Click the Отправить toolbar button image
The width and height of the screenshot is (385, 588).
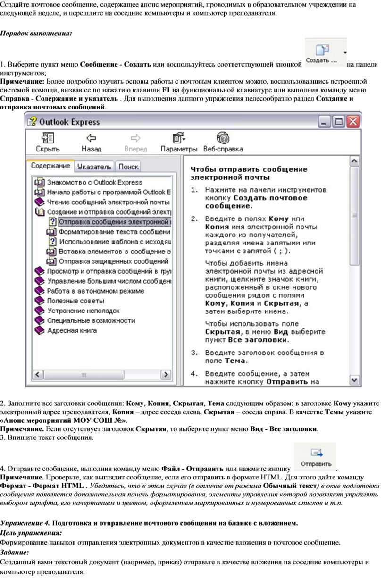click(x=316, y=456)
